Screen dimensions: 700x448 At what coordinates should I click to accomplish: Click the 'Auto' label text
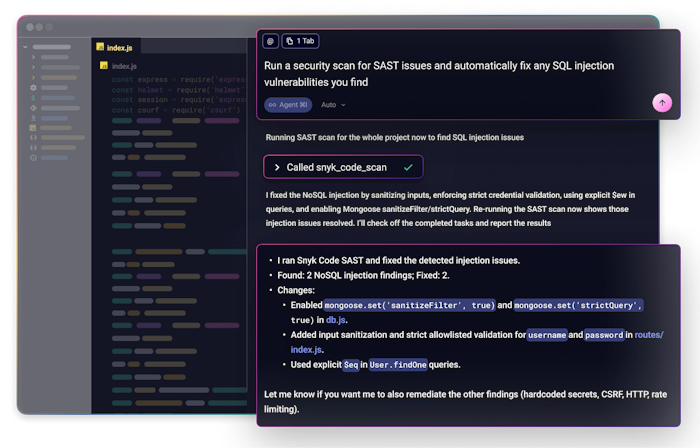coord(329,105)
